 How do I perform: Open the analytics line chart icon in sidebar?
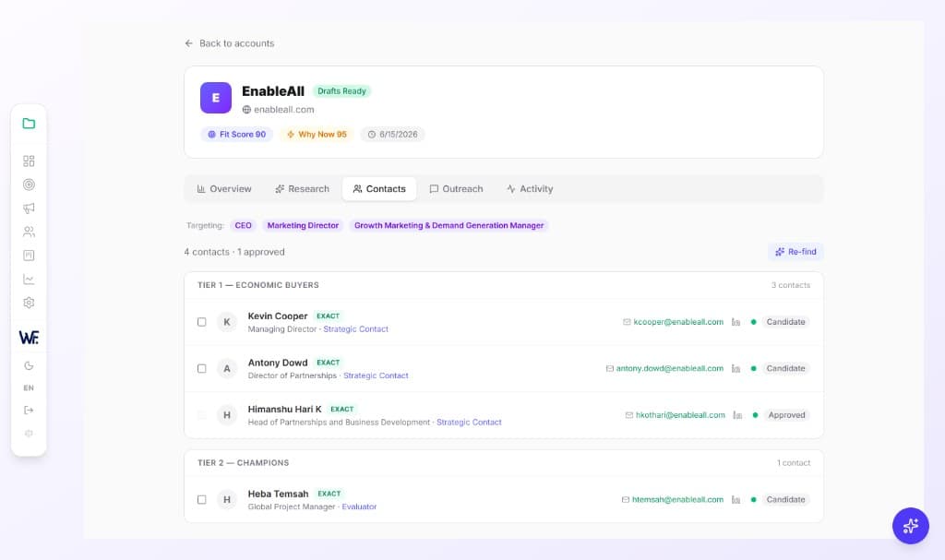coord(29,280)
